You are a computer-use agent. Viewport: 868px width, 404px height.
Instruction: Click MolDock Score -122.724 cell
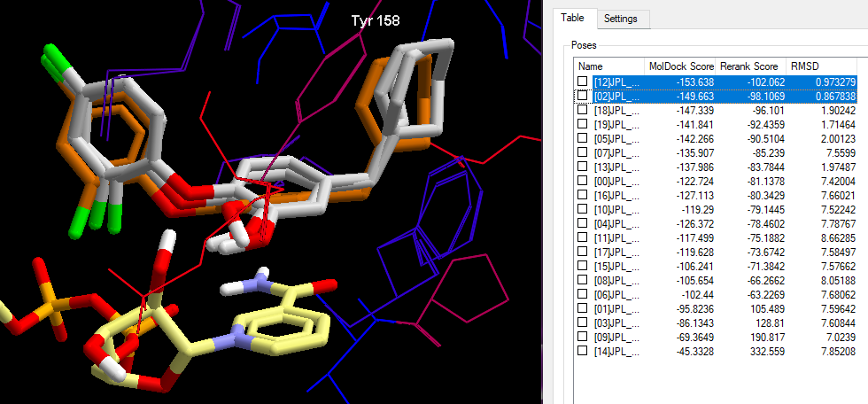[695, 181]
